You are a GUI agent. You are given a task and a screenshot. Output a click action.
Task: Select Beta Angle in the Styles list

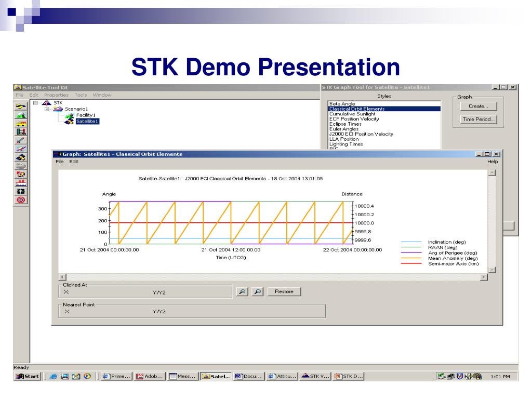[384, 104]
